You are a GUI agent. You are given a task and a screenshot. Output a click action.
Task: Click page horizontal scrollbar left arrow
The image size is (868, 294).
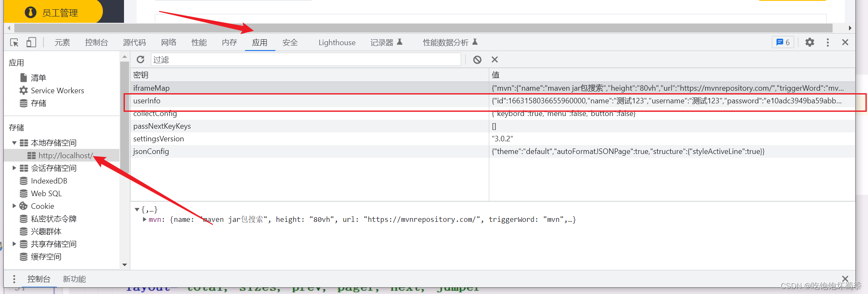(x=9, y=28)
